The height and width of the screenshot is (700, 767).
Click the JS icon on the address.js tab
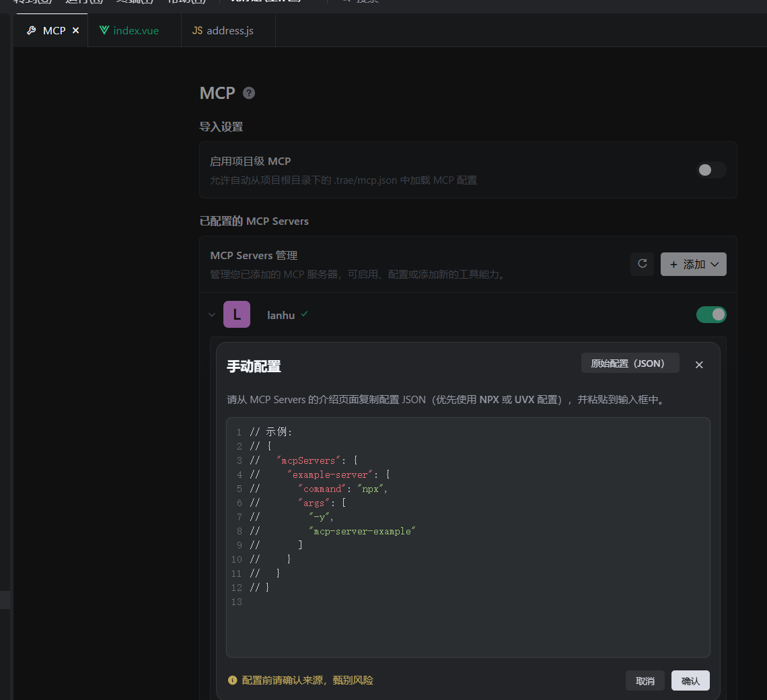197,30
